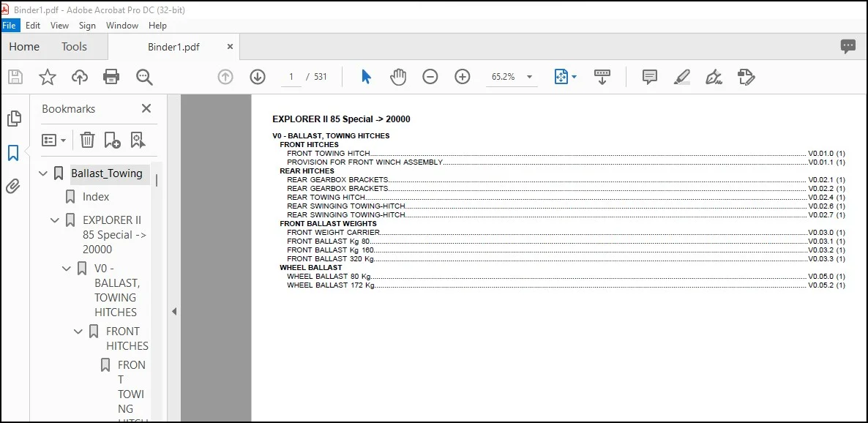Open the Window menu
Screen dimensions: 868x423
click(x=121, y=26)
